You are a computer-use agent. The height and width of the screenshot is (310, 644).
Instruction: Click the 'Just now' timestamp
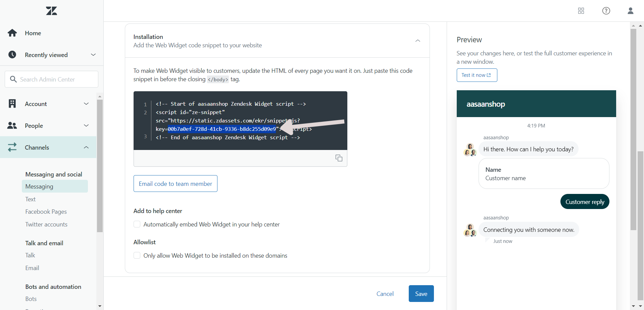coord(503,241)
